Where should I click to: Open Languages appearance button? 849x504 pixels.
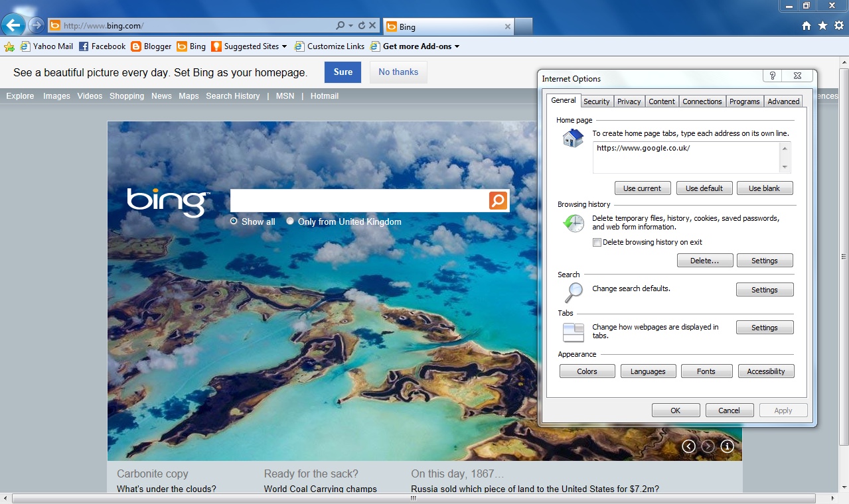648,371
